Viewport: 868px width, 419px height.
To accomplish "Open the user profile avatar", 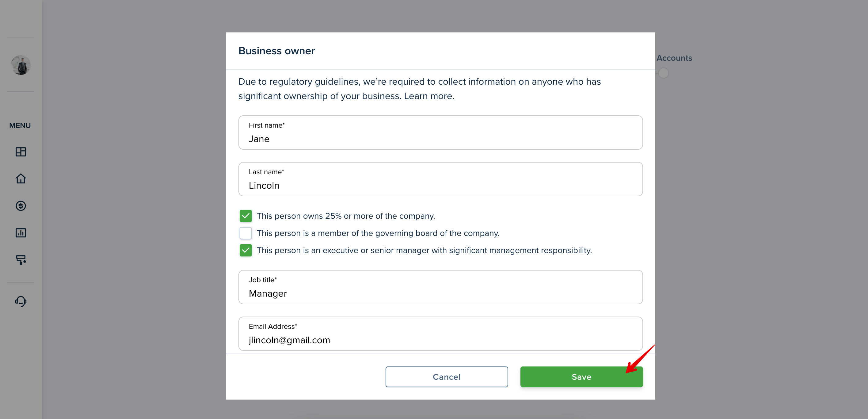I will pos(21,65).
